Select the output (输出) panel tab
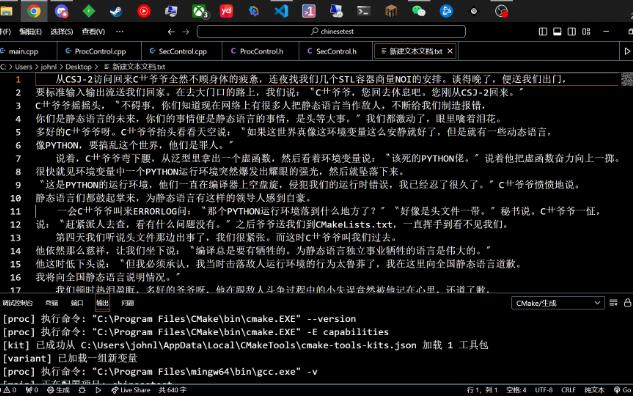633x396 pixels. 102,303
